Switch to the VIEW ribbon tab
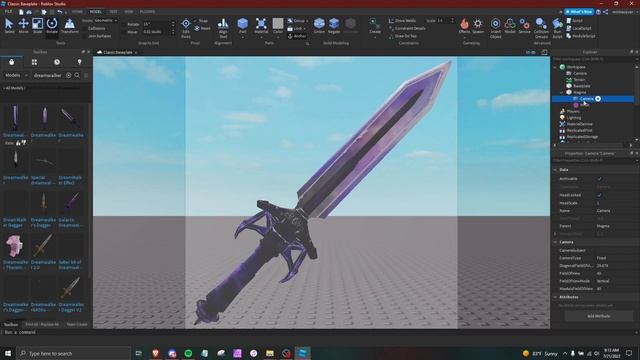This screenshot has height=360, width=640. [129, 12]
